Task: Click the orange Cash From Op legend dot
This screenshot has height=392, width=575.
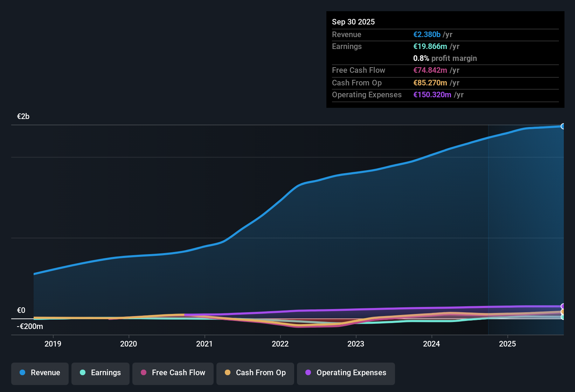Action: [x=228, y=373]
